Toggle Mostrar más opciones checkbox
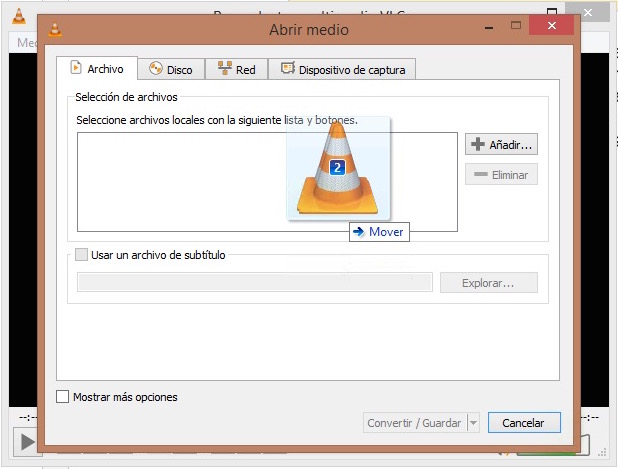618x469 pixels. 62,396
